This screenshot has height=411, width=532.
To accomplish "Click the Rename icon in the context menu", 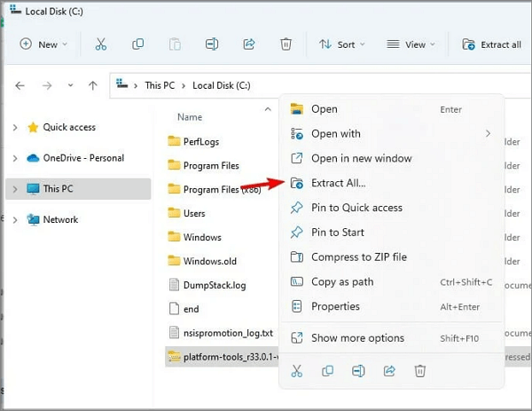I will pyautogui.click(x=358, y=371).
